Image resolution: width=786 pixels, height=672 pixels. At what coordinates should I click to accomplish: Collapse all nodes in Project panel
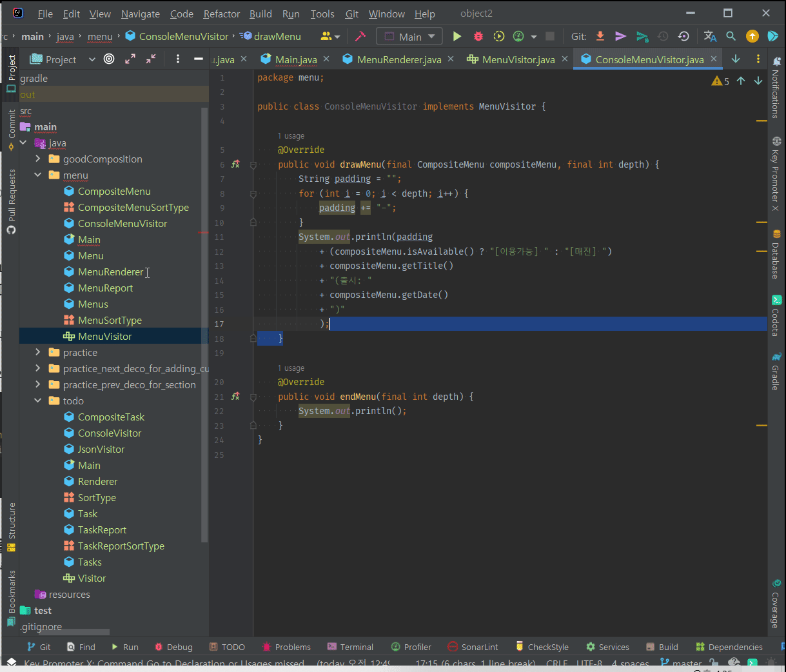tap(151, 59)
